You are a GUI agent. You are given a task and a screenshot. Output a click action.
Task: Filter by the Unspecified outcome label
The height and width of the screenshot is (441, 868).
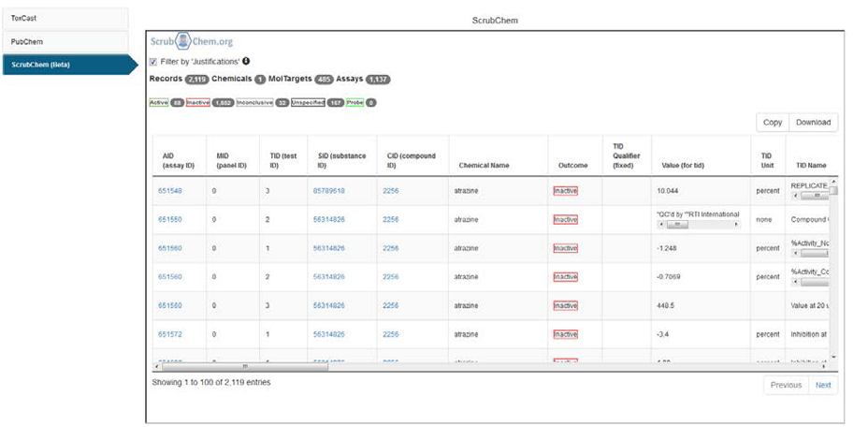point(308,102)
